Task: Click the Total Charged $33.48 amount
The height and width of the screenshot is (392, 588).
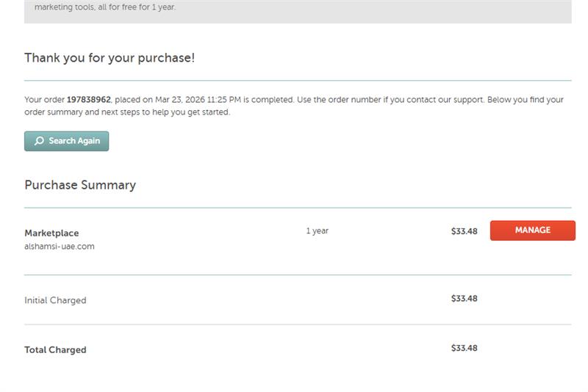Action: coord(464,348)
